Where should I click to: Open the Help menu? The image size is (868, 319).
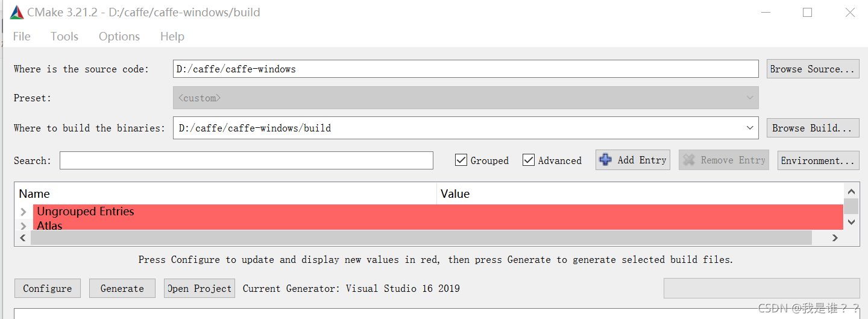pyautogui.click(x=172, y=37)
